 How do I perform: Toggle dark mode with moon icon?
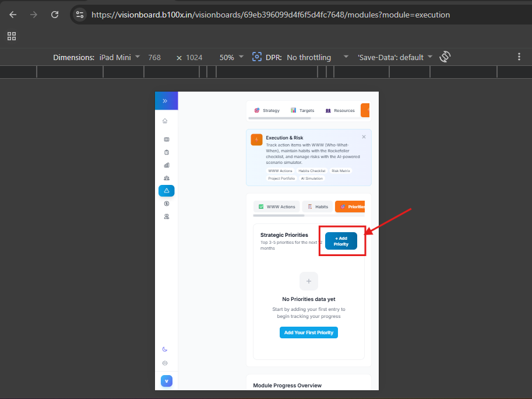point(165,349)
